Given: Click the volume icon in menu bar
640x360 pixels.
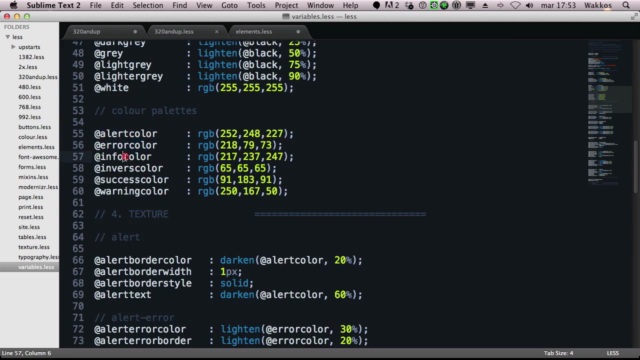Looking at the screenshot, I should pyautogui.click(x=529, y=5).
